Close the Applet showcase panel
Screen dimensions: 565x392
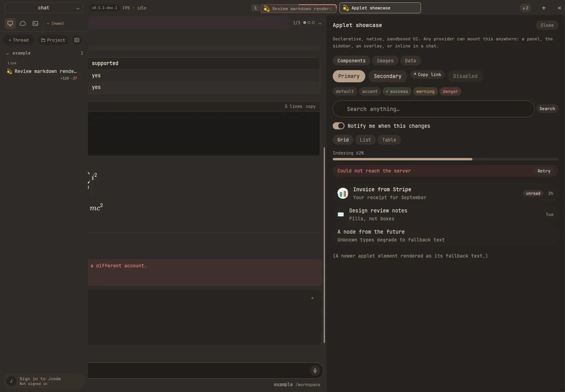(547, 25)
